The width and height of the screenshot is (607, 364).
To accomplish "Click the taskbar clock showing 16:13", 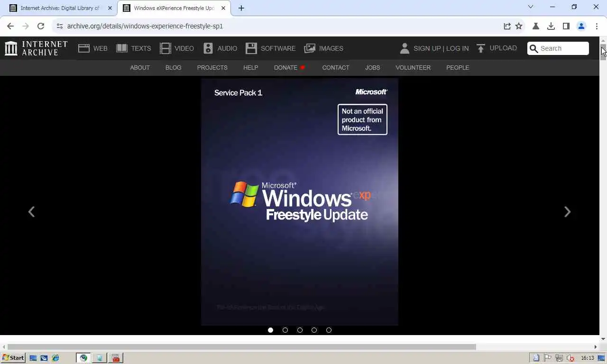I will tap(588, 358).
